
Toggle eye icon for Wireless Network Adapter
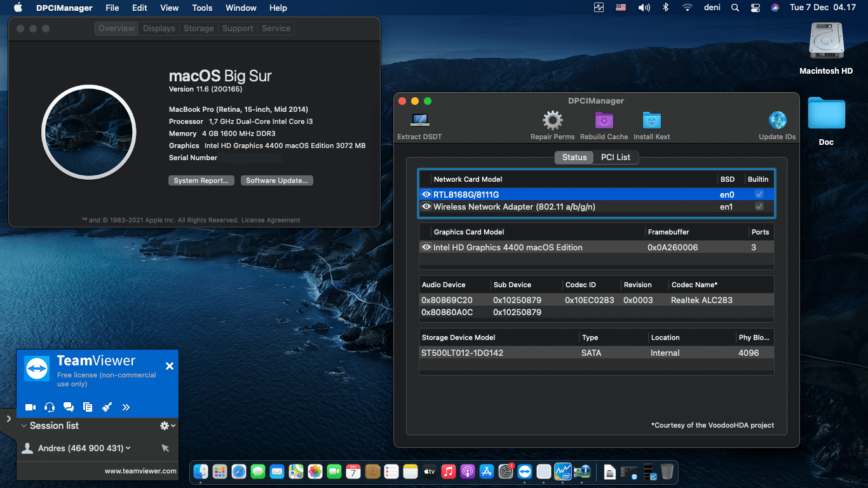pos(426,207)
